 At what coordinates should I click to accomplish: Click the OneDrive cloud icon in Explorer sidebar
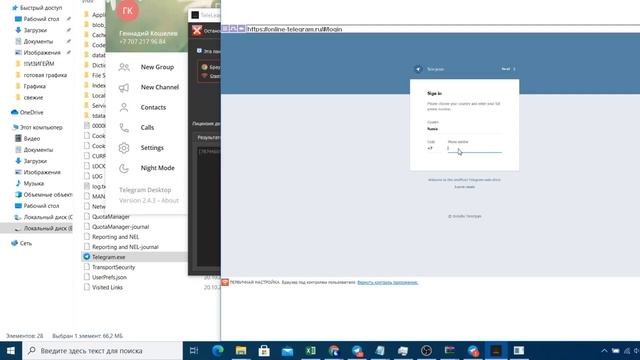pyautogui.click(x=15, y=112)
